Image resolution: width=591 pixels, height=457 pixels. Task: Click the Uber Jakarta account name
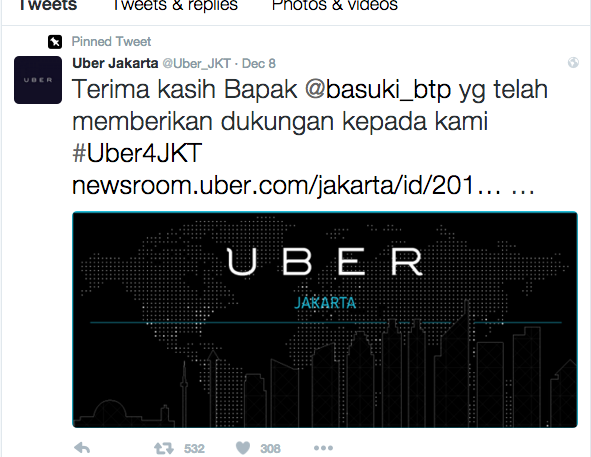coord(115,63)
